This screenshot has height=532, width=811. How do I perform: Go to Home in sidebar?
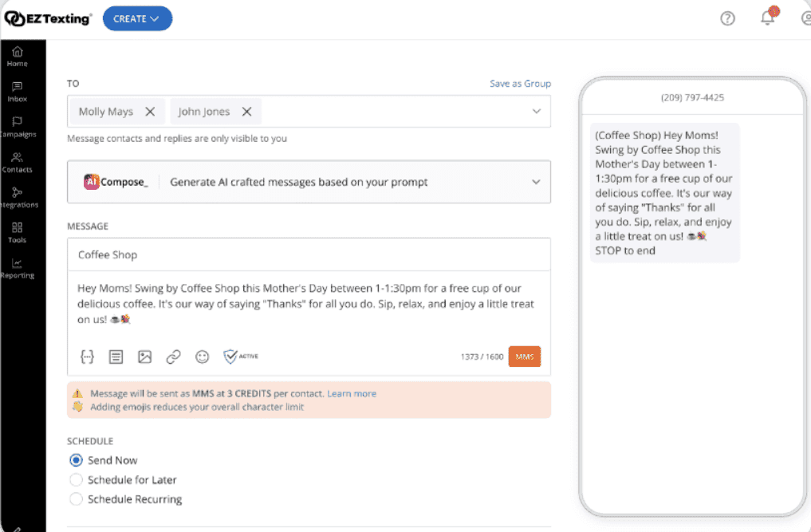click(x=17, y=57)
